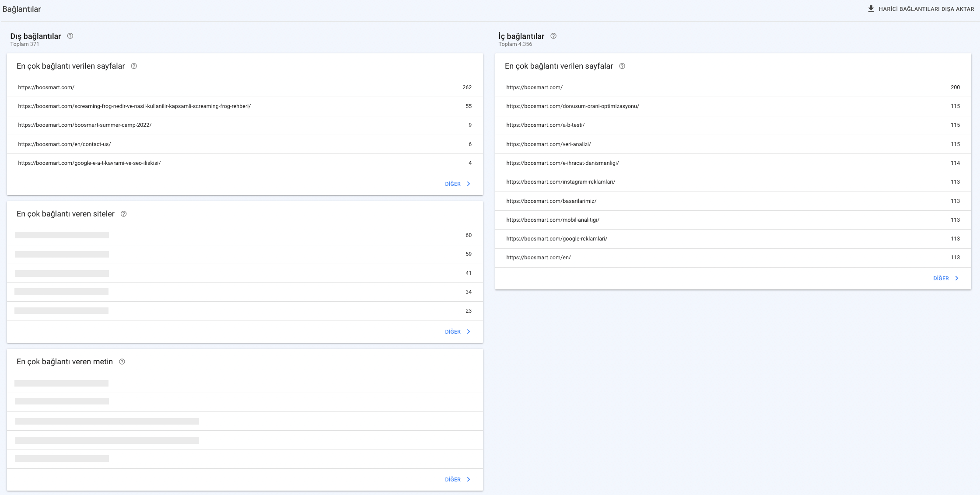
Task: Select external row https://boosmart.com/ with 262 links
Action: (x=245, y=87)
